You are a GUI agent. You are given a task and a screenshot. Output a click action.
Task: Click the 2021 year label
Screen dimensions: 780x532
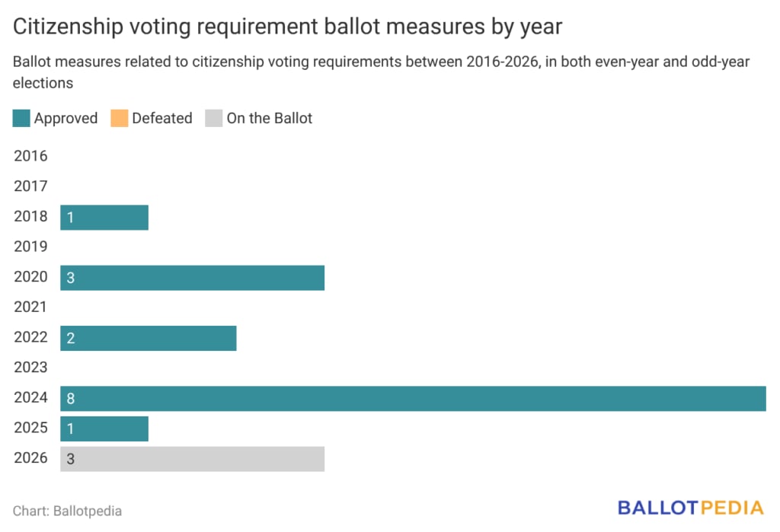pyautogui.click(x=30, y=307)
